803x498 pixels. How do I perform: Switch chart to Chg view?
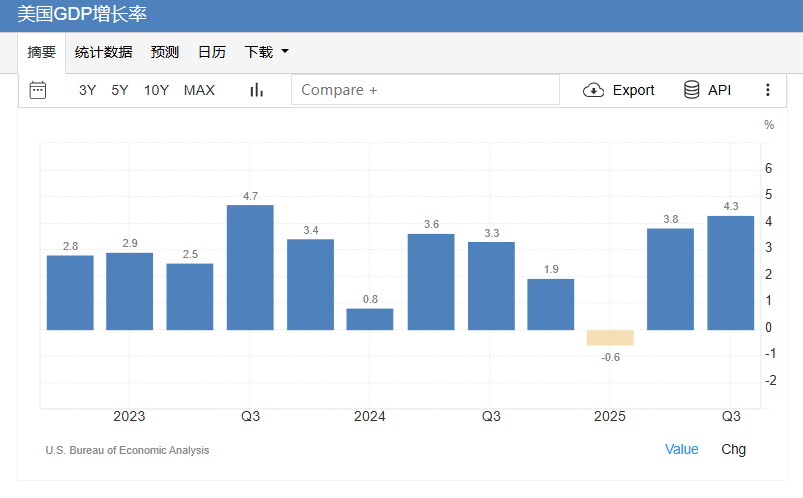coord(733,449)
